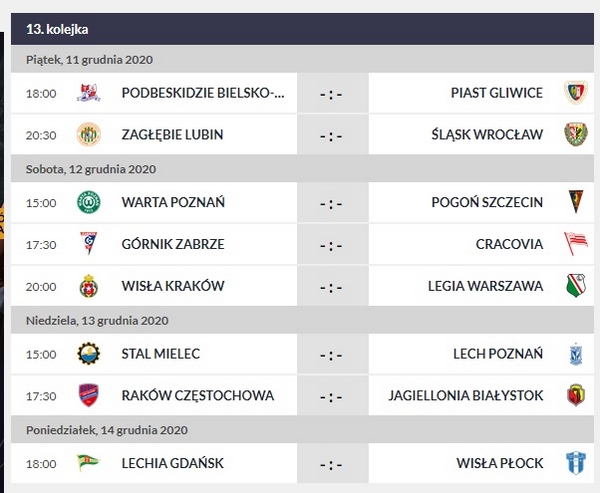Viewport: 600px width, 493px height.
Task: Open the Górnik Zabrze team link
Action: coord(172,244)
